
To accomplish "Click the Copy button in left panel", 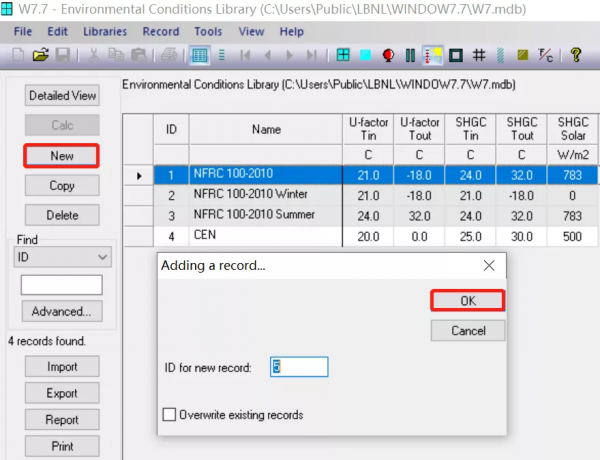I will pos(62,186).
